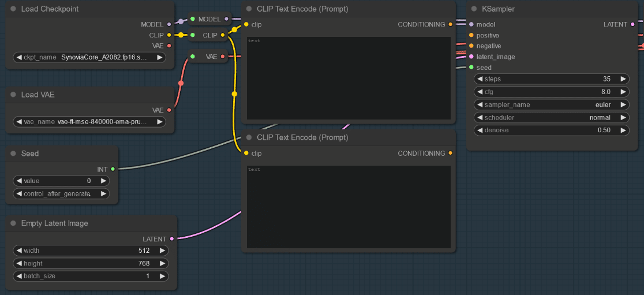Decrease cfg with its left arrow
Screen dimensions: 644x295
point(480,92)
